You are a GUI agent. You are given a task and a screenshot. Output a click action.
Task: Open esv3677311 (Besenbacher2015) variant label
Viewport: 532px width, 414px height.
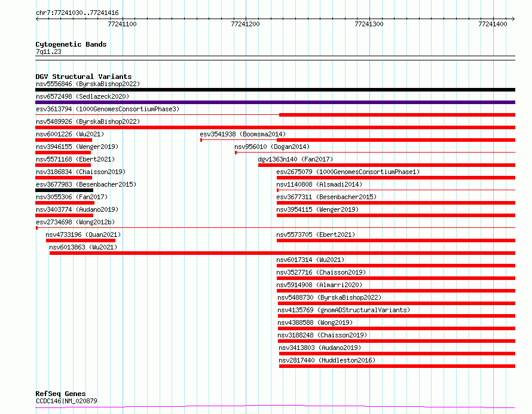[326, 197]
